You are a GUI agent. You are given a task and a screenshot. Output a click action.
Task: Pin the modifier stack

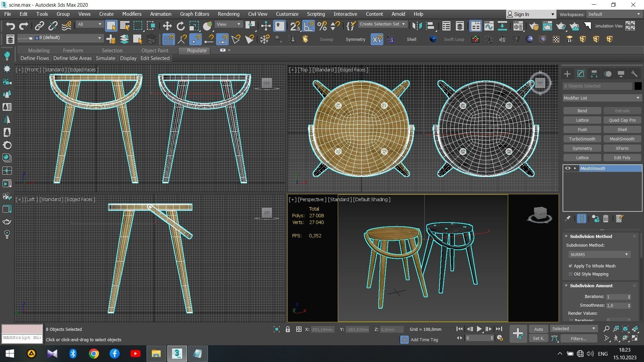[x=568, y=219]
